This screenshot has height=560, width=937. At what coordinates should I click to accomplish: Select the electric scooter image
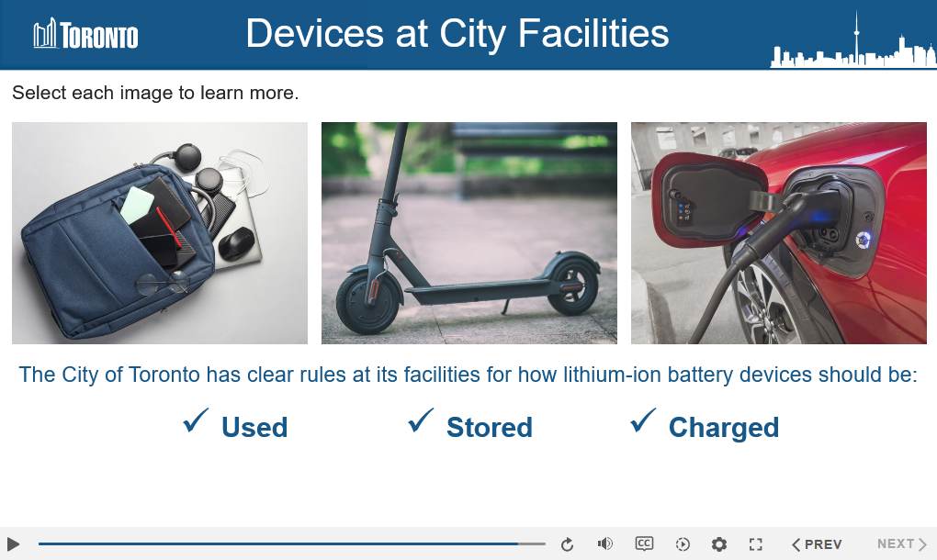pos(468,232)
